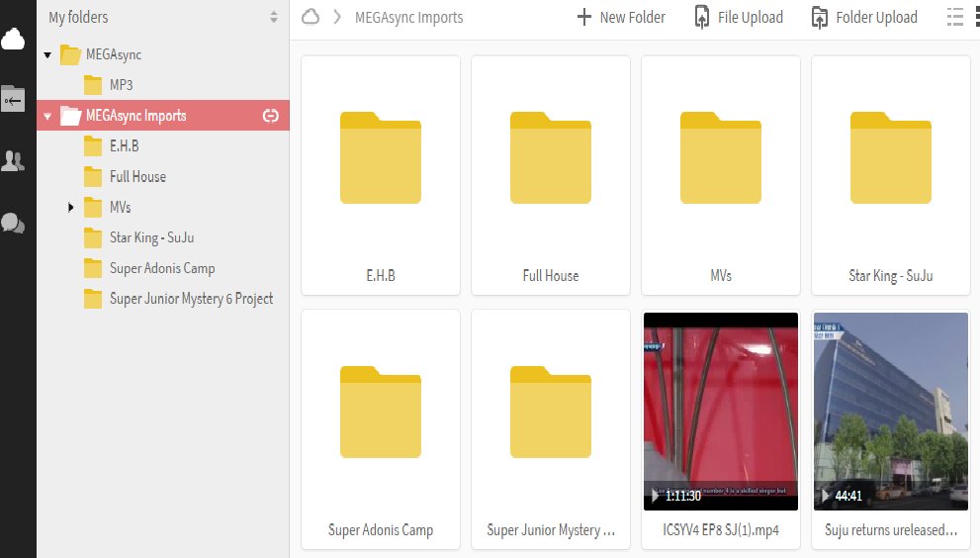Select the E.H.B folder tile in grid
This screenshot has height=558, width=980.
(381, 175)
